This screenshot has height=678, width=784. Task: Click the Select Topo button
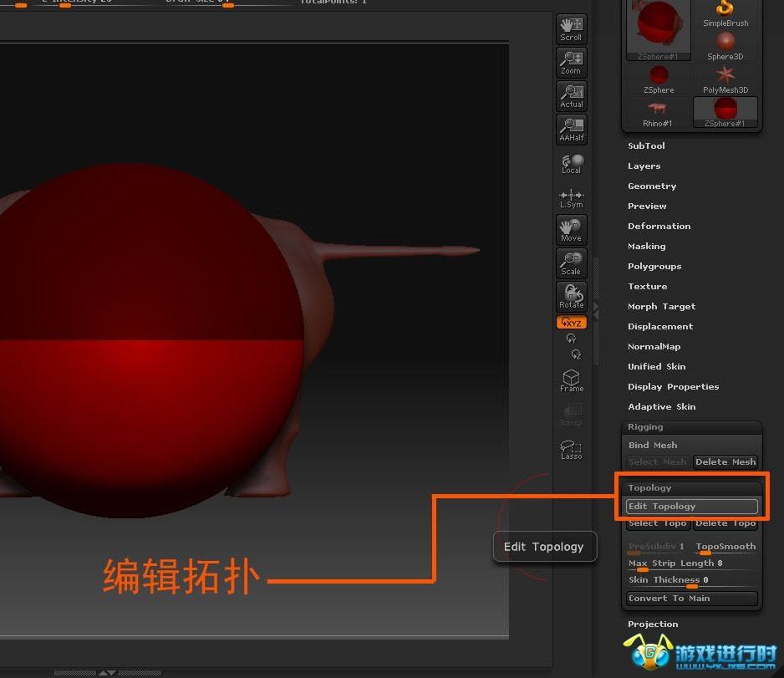click(x=658, y=523)
